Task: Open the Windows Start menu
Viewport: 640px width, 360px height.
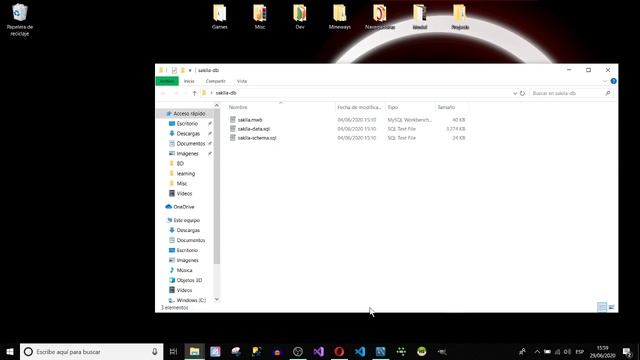Action: [10, 351]
